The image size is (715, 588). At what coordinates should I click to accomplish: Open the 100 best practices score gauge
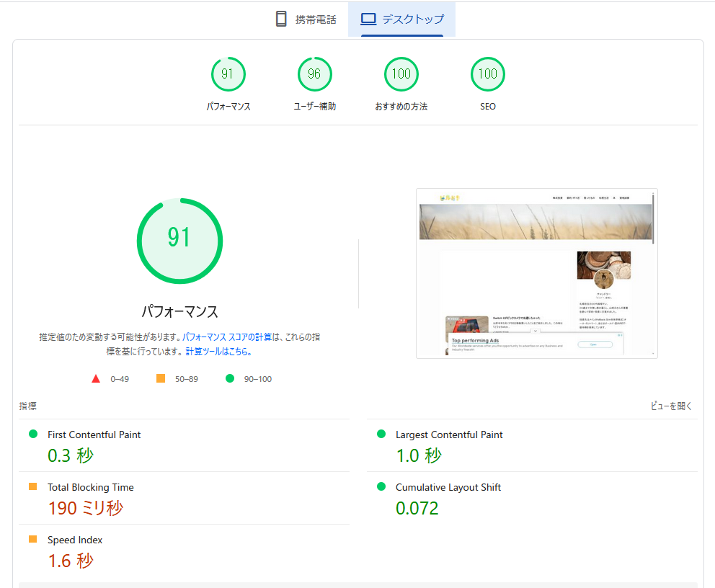click(x=401, y=74)
